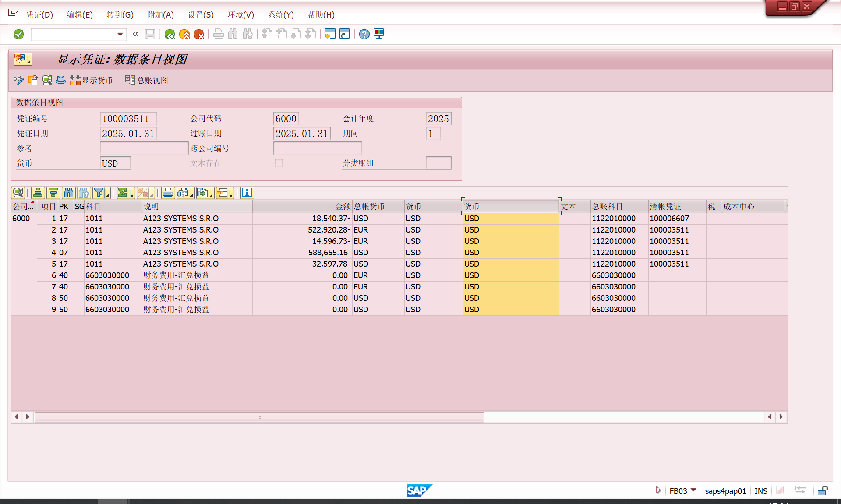Click the 凭证编号 field 100003511
The image size is (841, 504).
pos(128,119)
